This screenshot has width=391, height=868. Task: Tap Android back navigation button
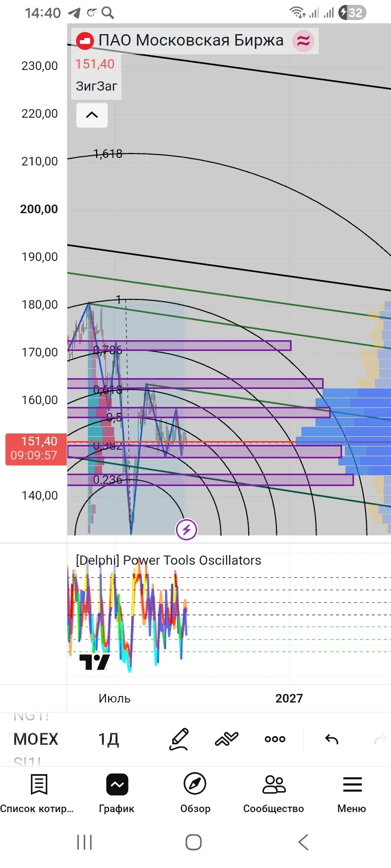pyautogui.click(x=304, y=843)
